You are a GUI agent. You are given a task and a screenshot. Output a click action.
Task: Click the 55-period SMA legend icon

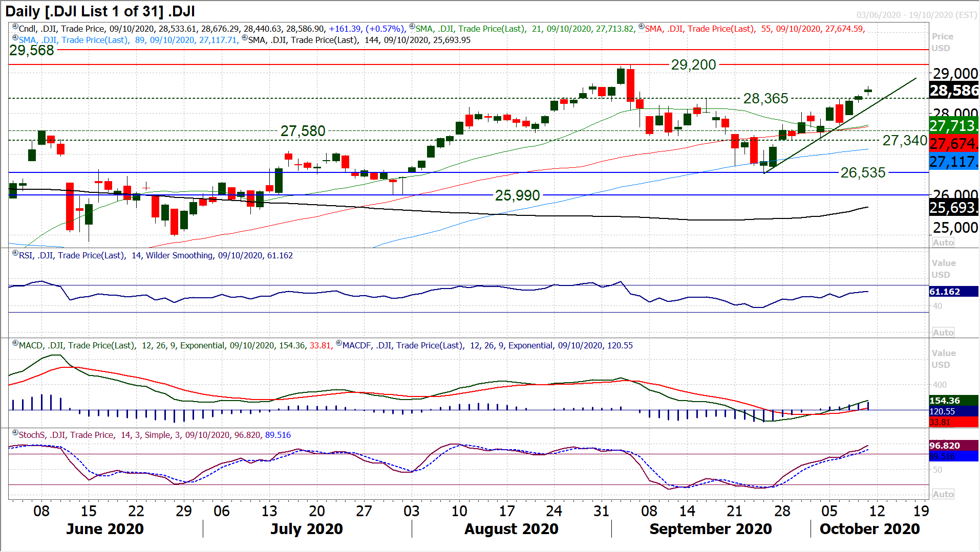tap(642, 27)
